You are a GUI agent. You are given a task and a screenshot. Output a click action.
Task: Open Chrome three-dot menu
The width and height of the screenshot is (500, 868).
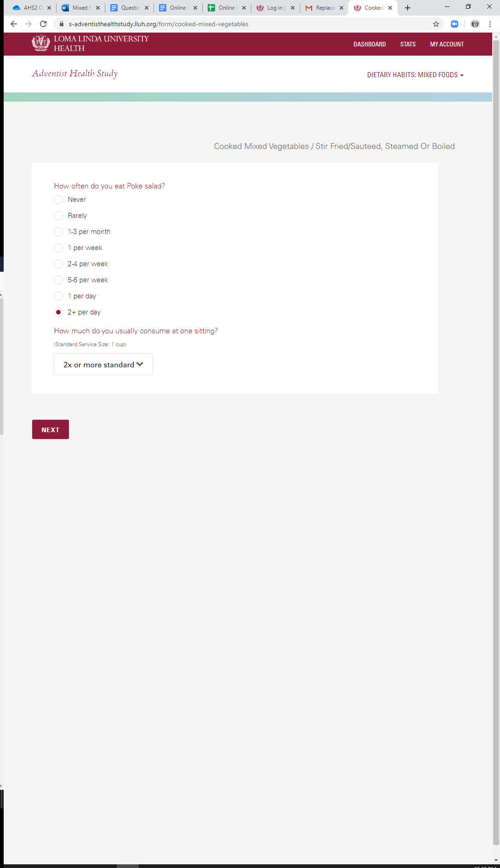click(x=490, y=24)
